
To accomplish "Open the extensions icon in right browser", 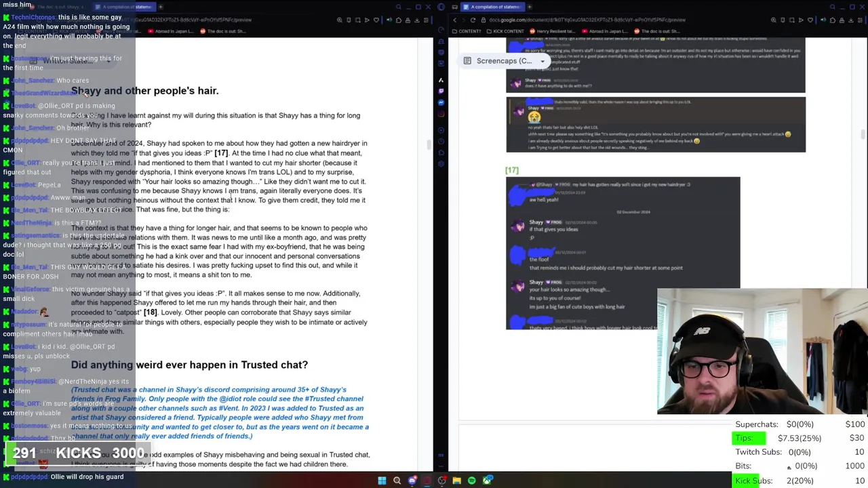I will [x=833, y=20].
